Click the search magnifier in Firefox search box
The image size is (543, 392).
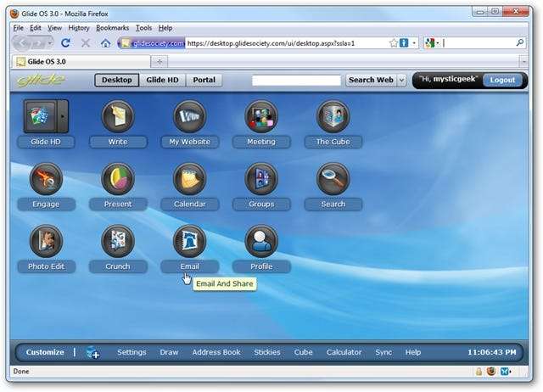(519, 42)
